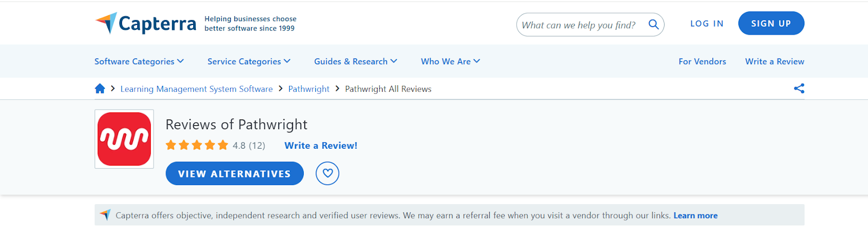This screenshot has width=868, height=234.
Task: Open Learning Management System Software breadcrumb
Action: [x=196, y=88]
